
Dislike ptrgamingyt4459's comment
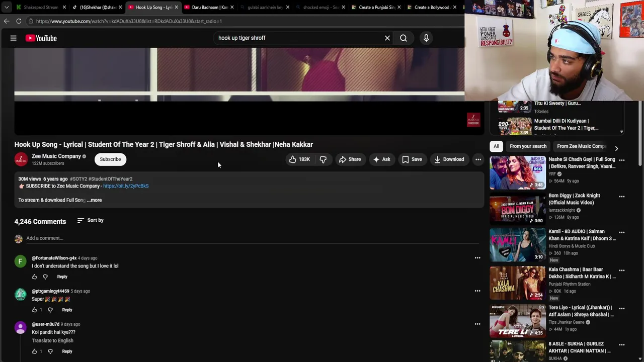coord(50,310)
